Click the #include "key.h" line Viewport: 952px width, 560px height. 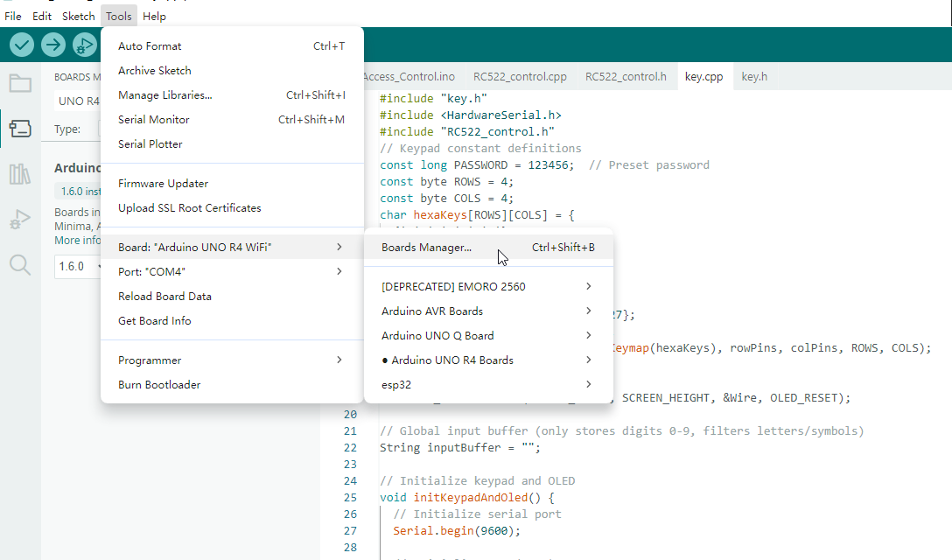433,98
